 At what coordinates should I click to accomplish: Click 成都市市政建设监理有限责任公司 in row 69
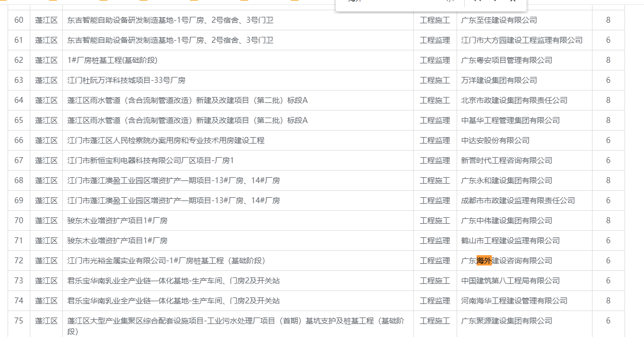pos(517,200)
